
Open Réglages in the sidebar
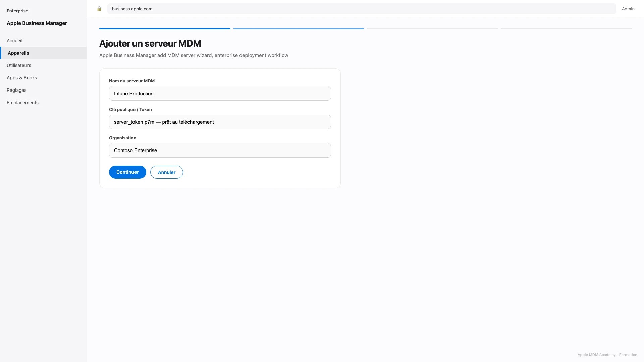pyautogui.click(x=43, y=90)
